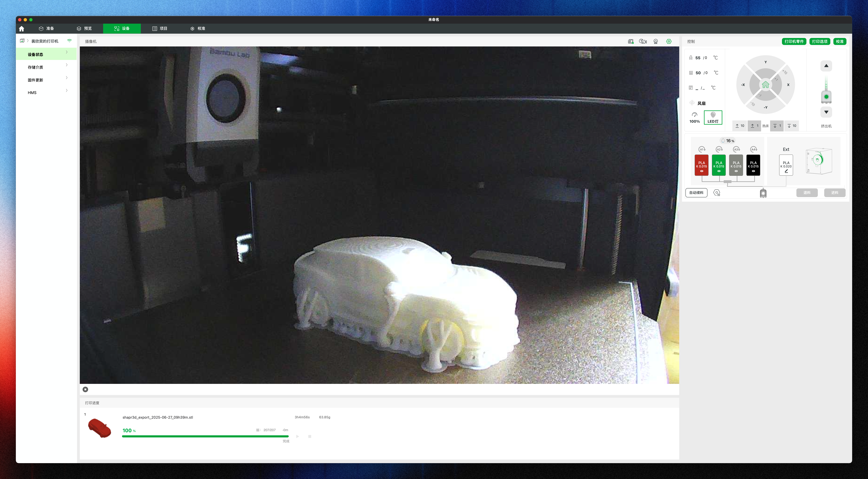Move the head in -X direction

(x=743, y=85)
